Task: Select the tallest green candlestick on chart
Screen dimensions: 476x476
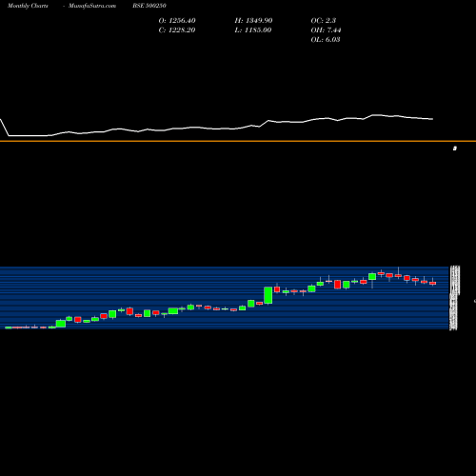Action: point(268,295)
